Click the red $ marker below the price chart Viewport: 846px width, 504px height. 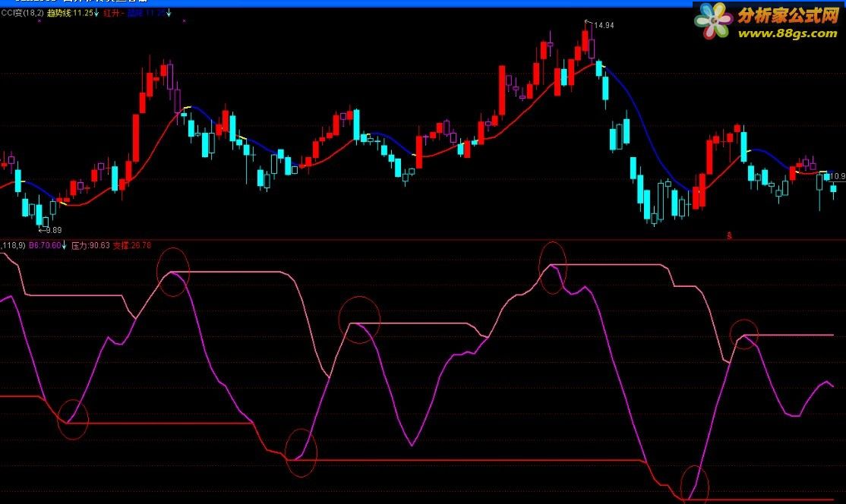pyautogui.click(x=730, y=235)
